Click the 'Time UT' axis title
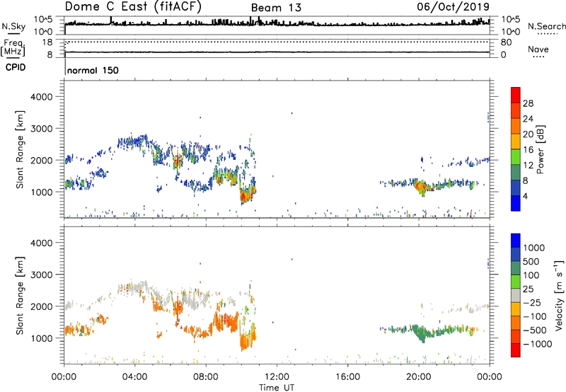566x392 pixels. click(277, 388)
